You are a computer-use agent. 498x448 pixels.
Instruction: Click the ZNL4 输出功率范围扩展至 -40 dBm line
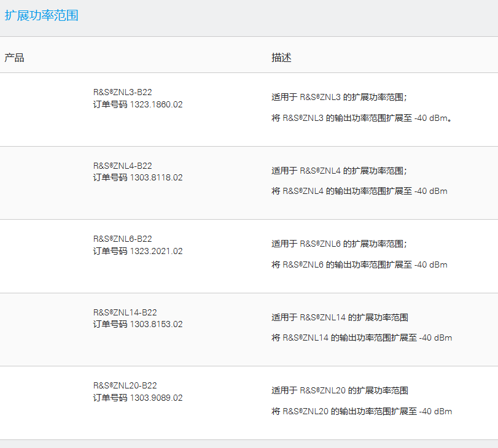click(x=359, y=191)
